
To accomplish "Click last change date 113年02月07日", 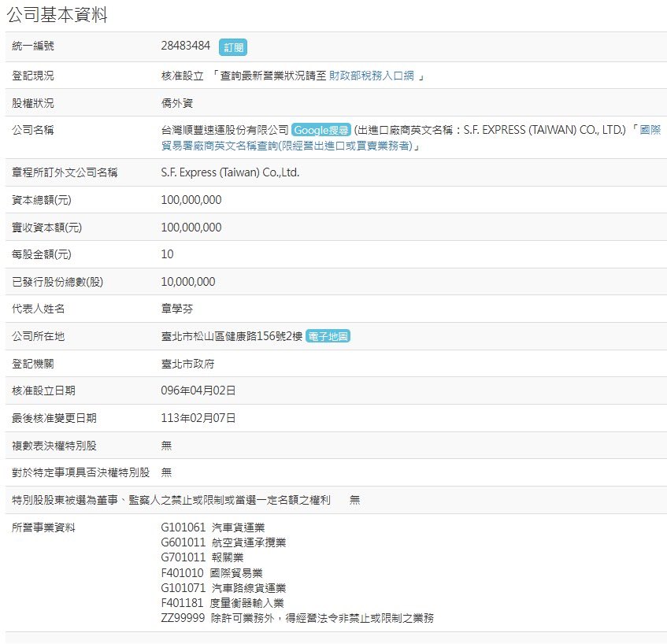I will [198, 418].
